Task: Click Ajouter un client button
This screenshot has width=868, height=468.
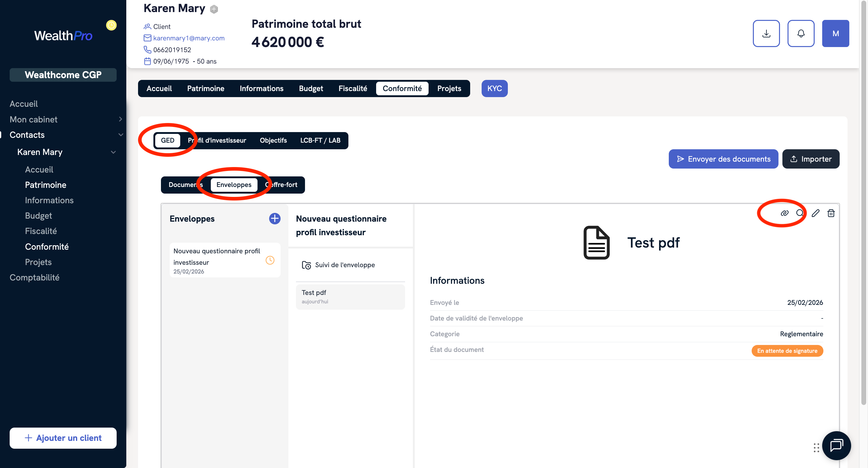Action: point(63,438)
